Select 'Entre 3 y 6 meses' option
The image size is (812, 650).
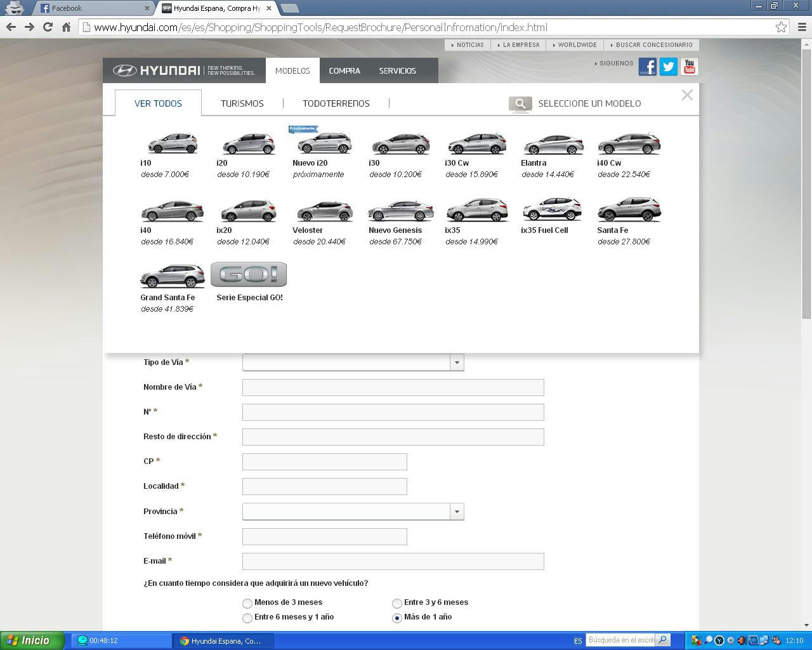point(397,603)
